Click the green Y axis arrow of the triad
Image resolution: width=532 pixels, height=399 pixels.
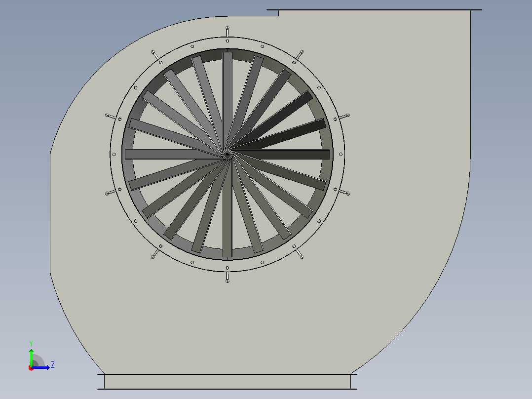click(31, 357)
